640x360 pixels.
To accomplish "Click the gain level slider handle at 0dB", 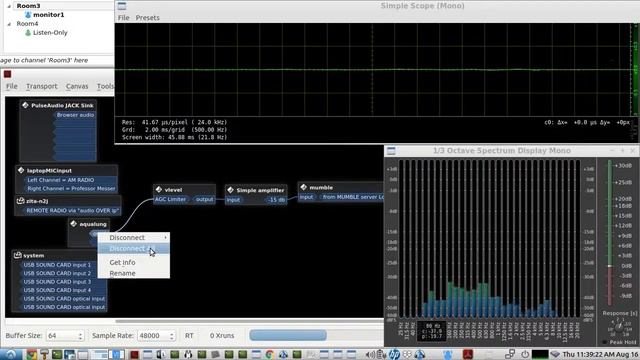I will pyautogui.click(x=610, y=266).
